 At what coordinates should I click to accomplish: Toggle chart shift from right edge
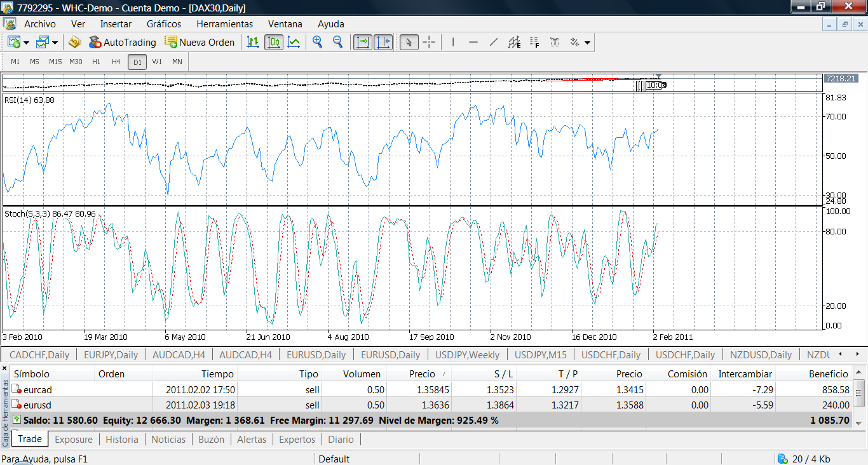(x=383, y=42)
